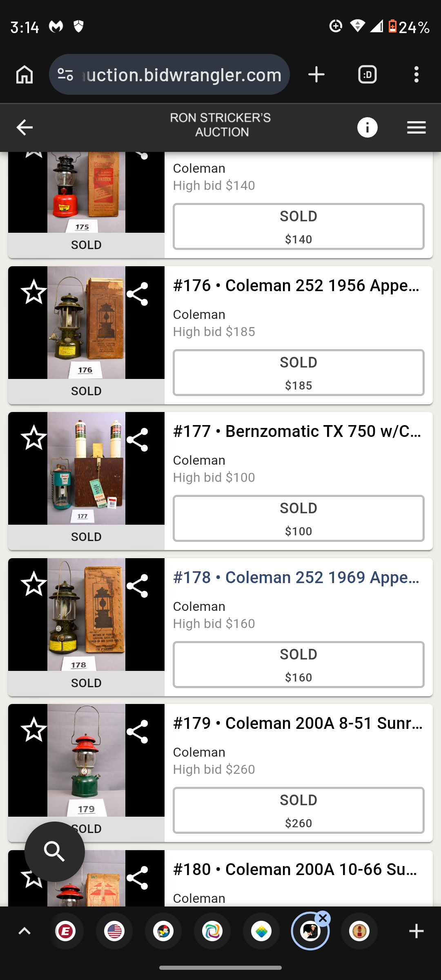This screenshot has width=441, height=980.
Task: Open the floating search button
Action: pyautogui.click(x=55, y=852)
